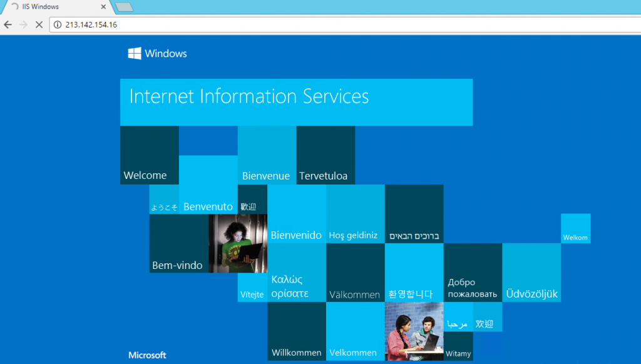Click the Benvenuto tile
Screen dimensions: 641x364
[x=208, y=185]
